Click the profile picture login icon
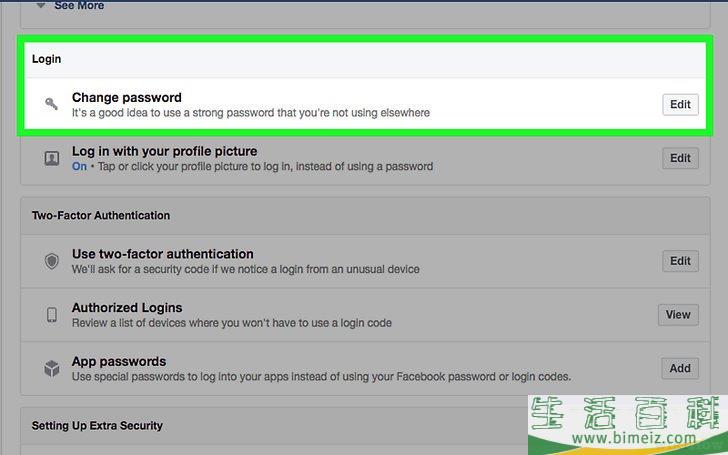This screenshot has height=455, width=728. (52, 158)
